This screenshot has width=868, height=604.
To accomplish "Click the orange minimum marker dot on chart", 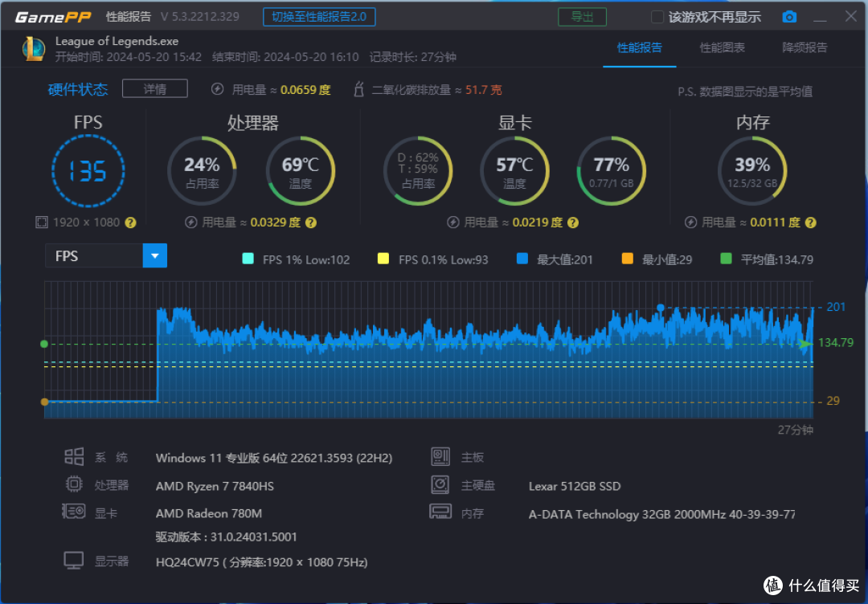I will pyautogui.click(x=44, y=402).
